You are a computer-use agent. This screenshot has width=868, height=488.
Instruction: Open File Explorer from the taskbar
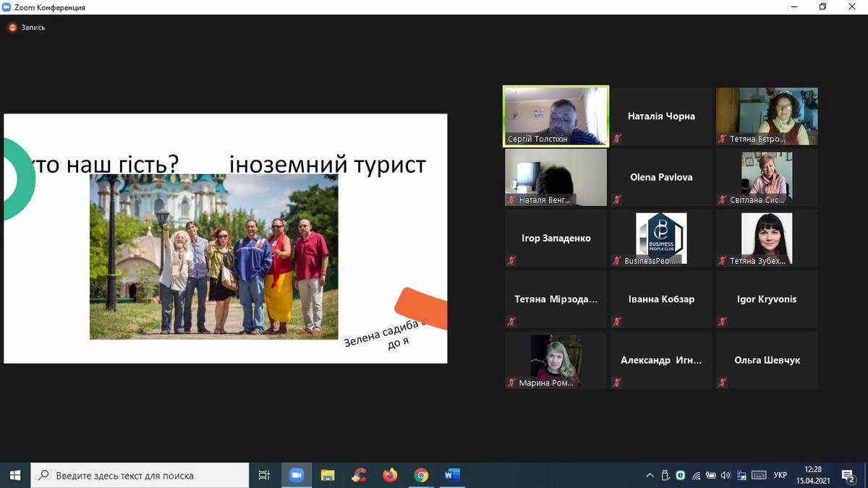(x=328, y=475)
